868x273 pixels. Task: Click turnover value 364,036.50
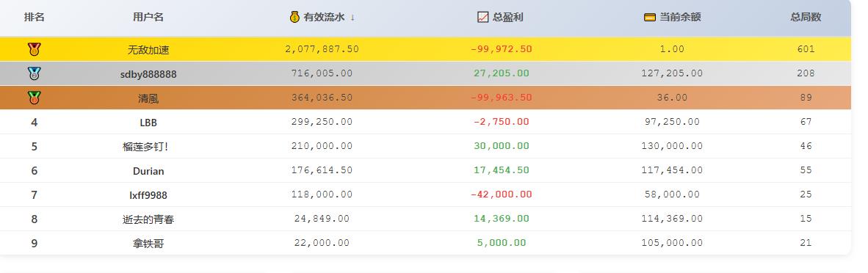322,98
